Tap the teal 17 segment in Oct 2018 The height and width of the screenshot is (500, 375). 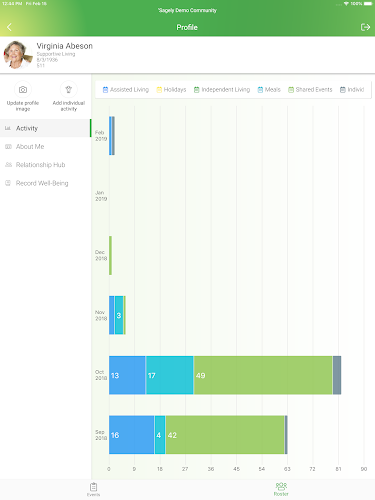170,375
